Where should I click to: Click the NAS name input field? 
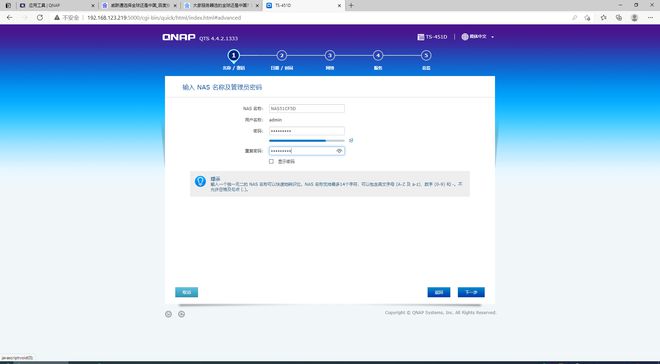tap(307, 109)
